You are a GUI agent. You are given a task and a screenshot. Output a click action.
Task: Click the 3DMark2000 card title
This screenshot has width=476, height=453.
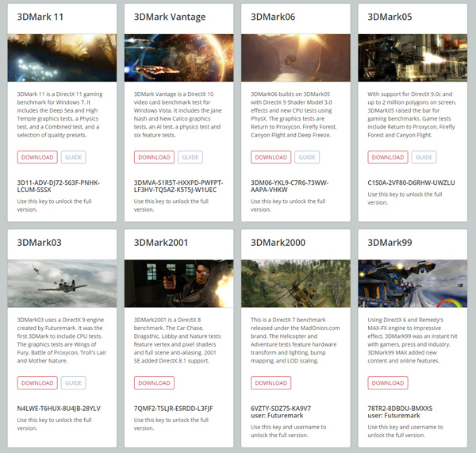(278, 243)
